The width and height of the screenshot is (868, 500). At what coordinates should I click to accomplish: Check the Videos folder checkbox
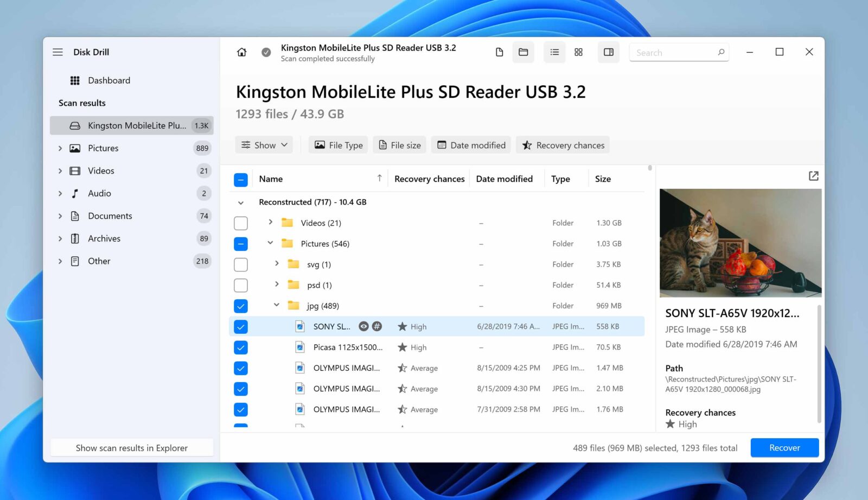tap(240, 223)
